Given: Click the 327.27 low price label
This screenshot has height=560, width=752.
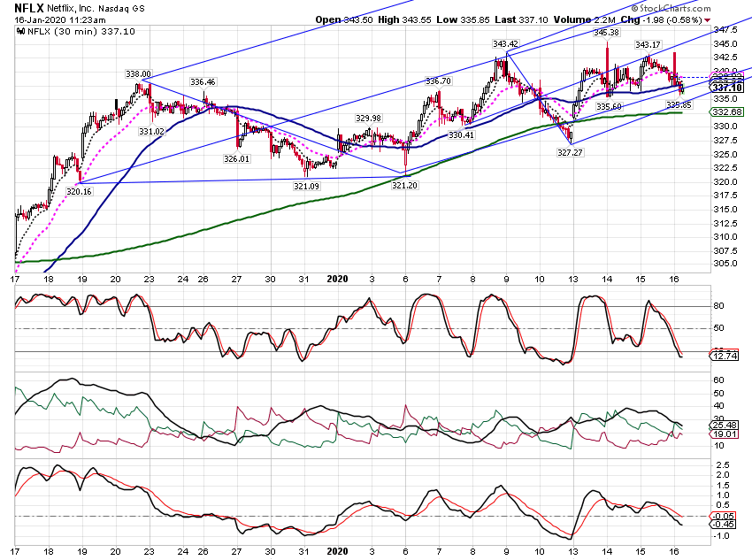Looking at the screenshot, I should coord(570,152).
